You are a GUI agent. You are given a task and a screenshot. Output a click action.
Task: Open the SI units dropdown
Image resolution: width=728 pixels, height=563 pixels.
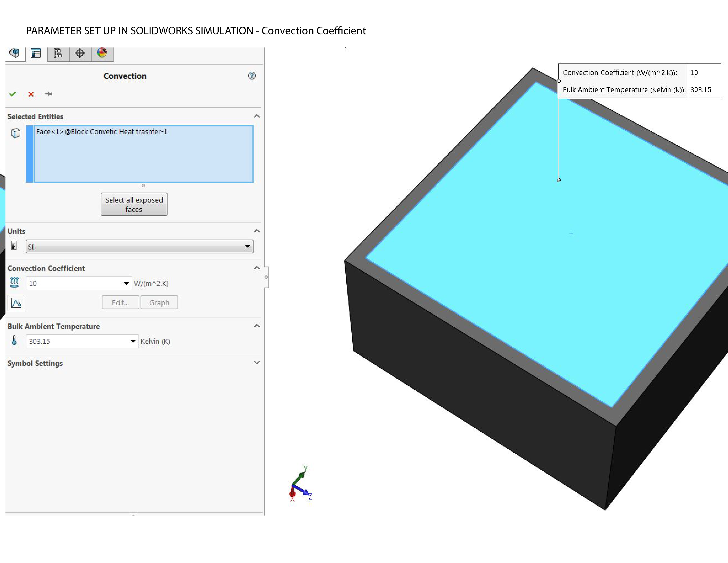pyautogui.click(x=140, y=247)
